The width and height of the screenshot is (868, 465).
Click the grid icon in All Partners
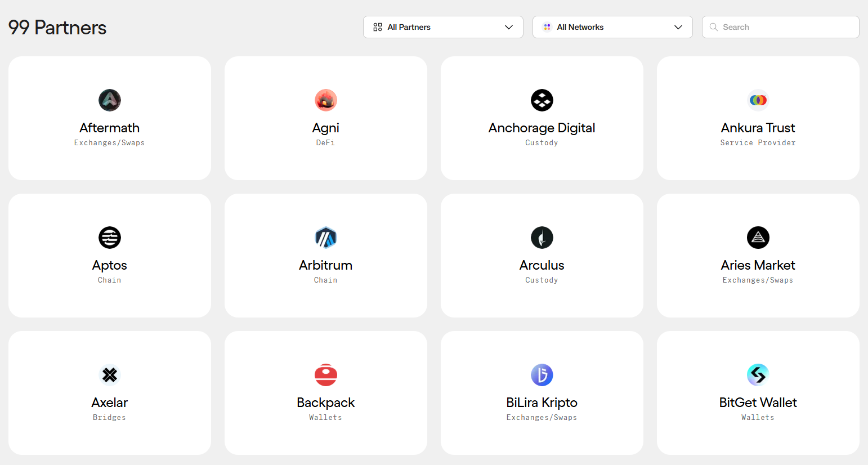pyautogui.click(x=378, y=27)
